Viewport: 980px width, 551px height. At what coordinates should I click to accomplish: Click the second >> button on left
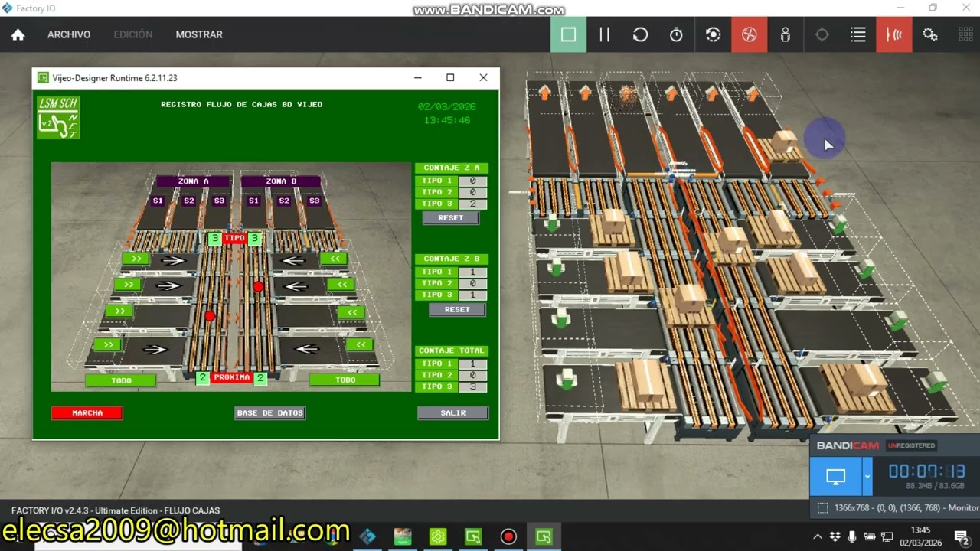tap(127, 285)
